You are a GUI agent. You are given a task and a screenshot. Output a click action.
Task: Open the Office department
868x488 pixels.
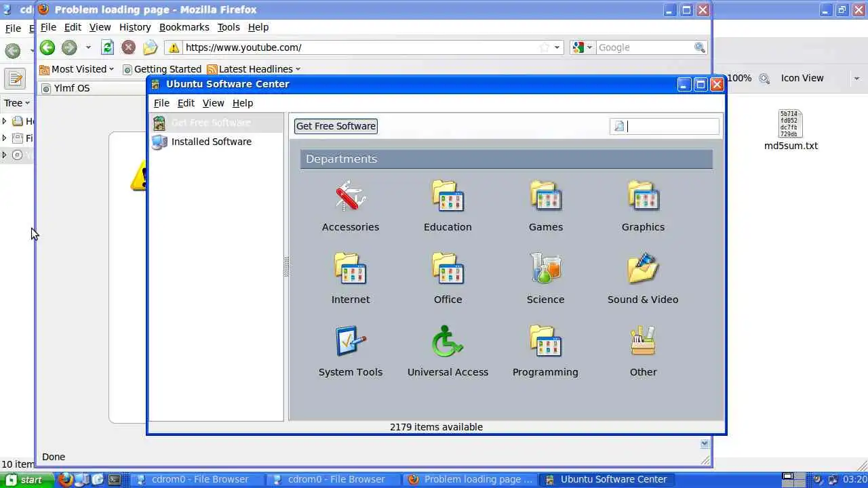click(x=448, y=279)
